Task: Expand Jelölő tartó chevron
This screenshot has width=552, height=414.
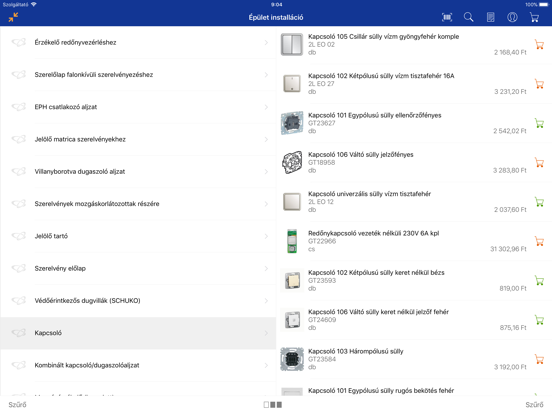Action: tap(266, 236)
